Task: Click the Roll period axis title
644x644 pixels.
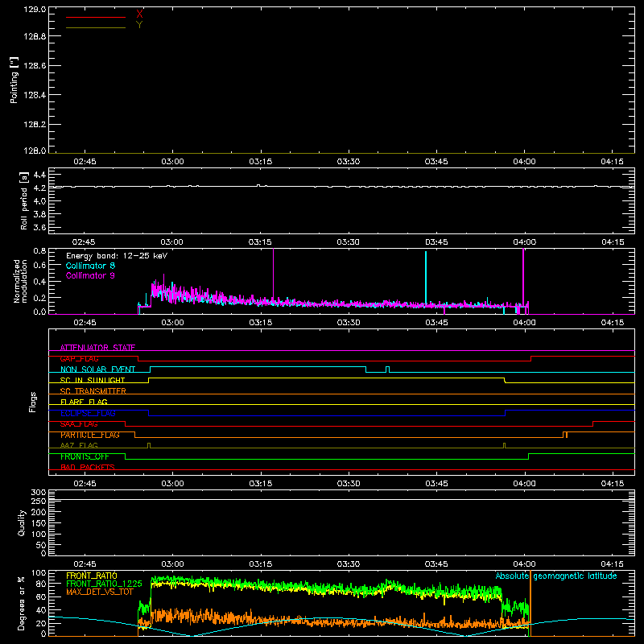Action: 24,200
